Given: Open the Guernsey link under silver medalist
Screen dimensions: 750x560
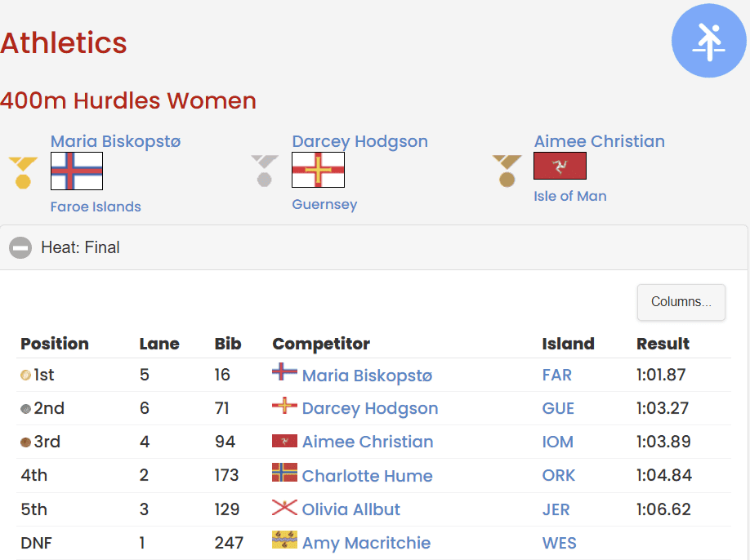Looking at the screenshot, I should [x=324, y=204].
